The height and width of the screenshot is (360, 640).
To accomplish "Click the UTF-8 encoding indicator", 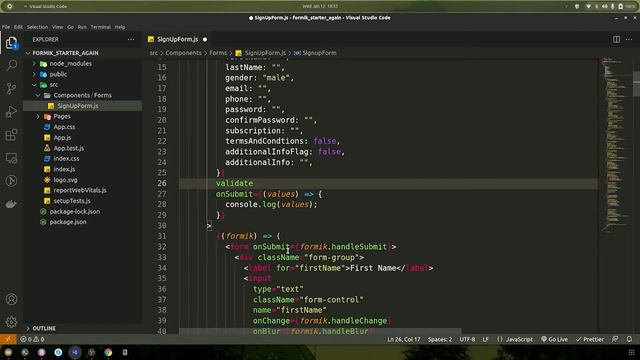I will (x=467, y=339).
